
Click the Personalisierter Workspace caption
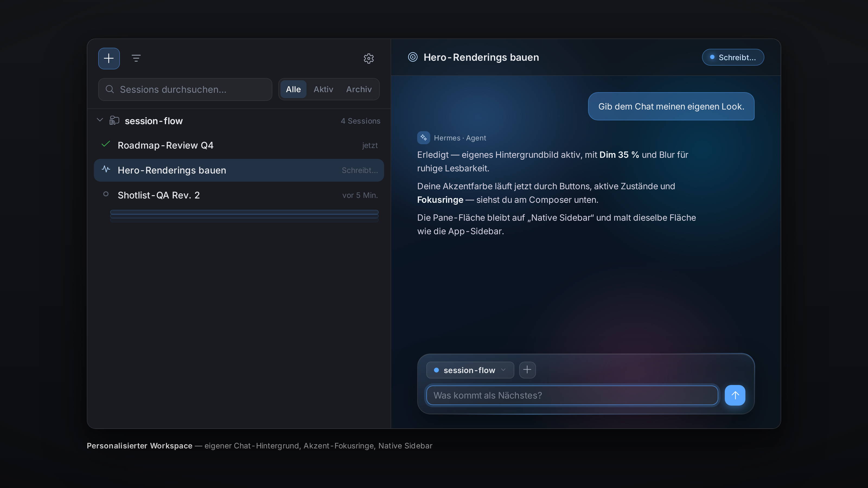(x=139, y=445)
